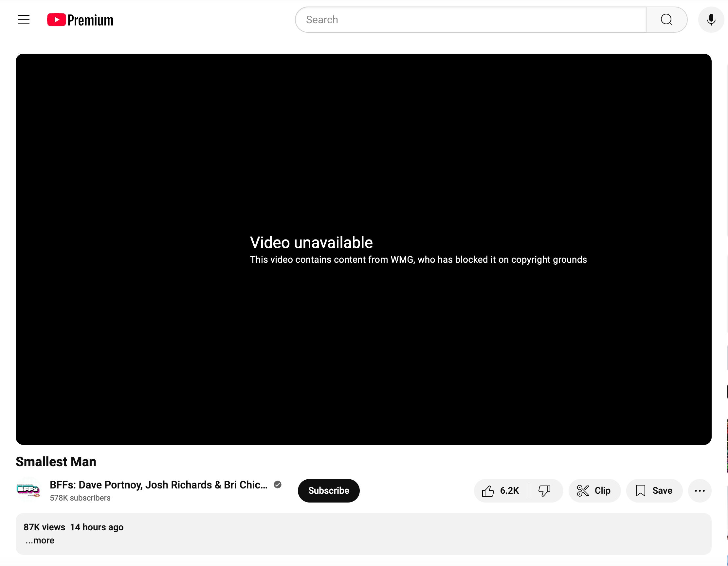Click the 6.2K like count

(509, 491)
